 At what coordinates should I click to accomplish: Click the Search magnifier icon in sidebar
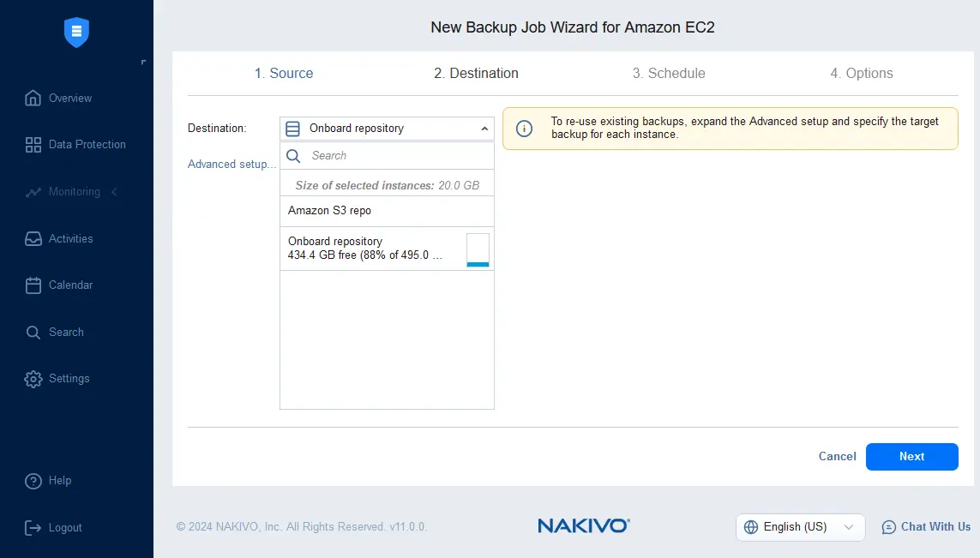coord(33,333)
